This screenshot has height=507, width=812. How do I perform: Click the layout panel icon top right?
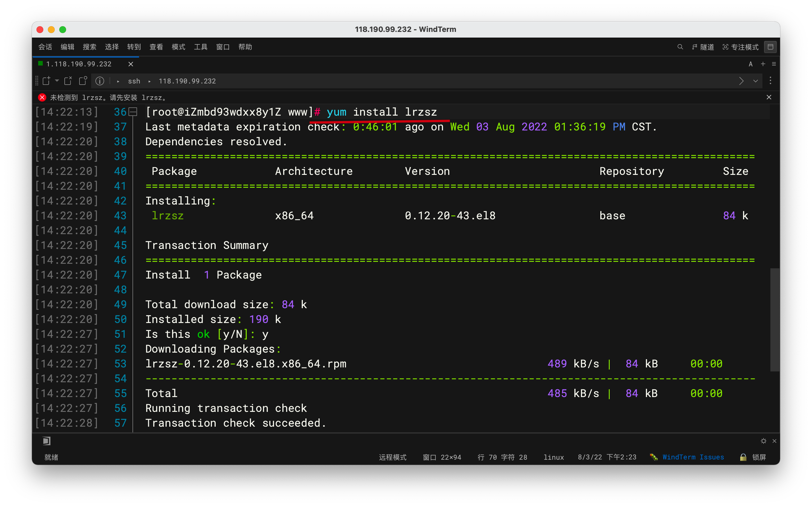pos(770,47)
